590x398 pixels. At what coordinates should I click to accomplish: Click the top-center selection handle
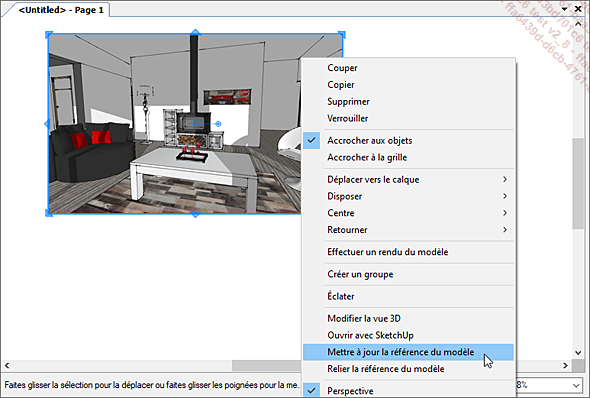click(195, 33)
